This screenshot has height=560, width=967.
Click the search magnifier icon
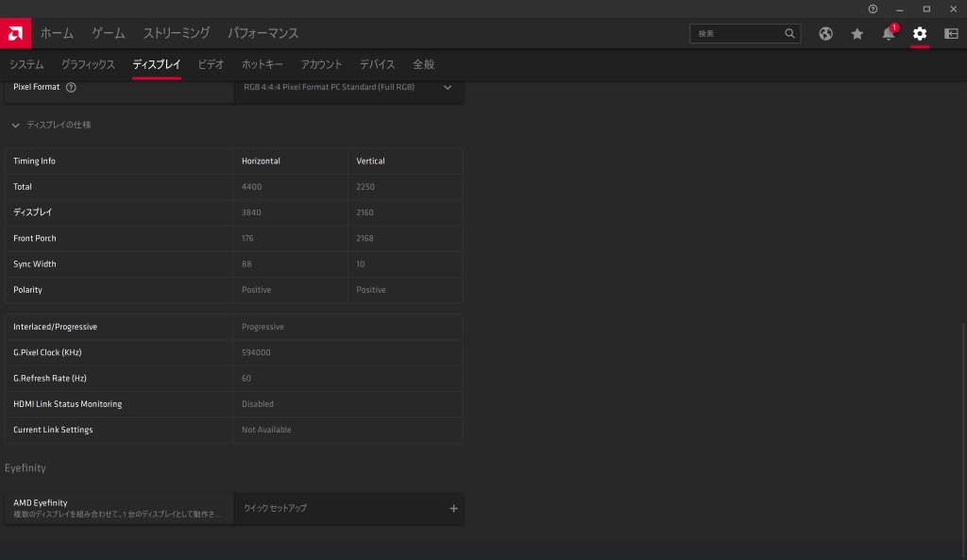tap(789, 33)
